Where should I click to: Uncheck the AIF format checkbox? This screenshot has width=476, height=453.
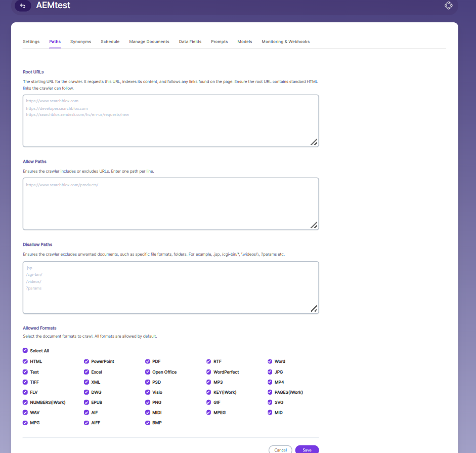pyautogui.click(x=86, y=413)
